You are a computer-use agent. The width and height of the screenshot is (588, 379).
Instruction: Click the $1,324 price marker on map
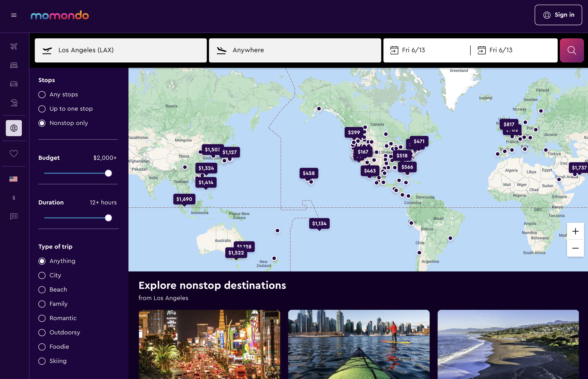click(206, 168)
